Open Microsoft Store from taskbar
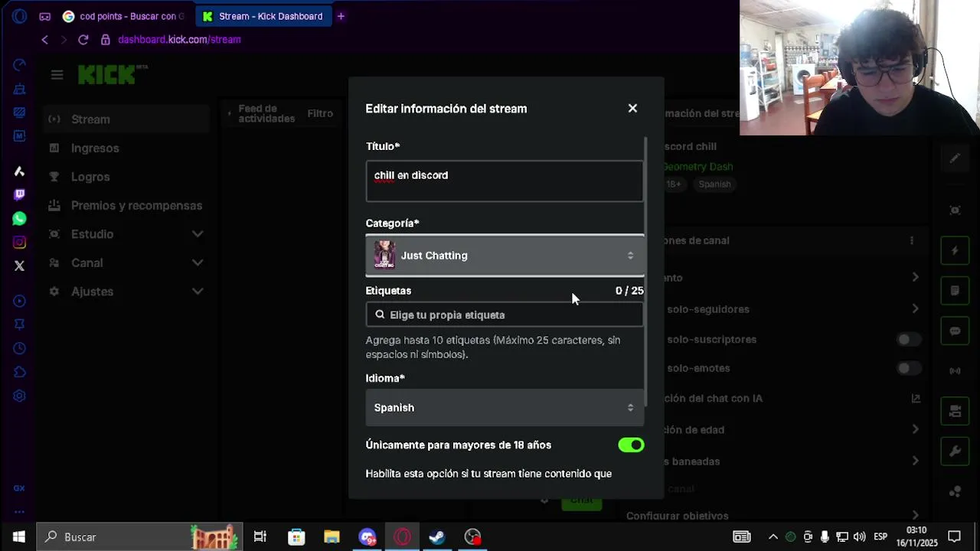The image size is (980, 551). tap(296, 537)
